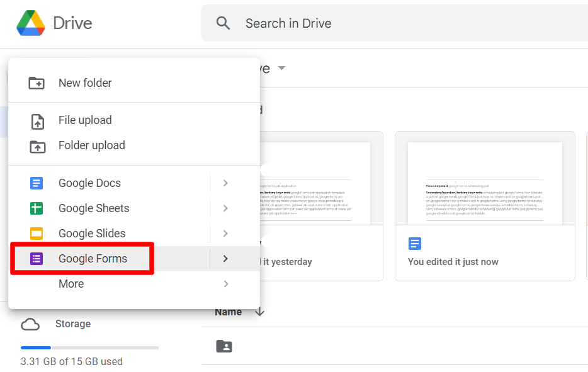The height and width of the screenshot is (372, 588).
Task: Click the Storage cloud icon
Action: coord(30,324)
